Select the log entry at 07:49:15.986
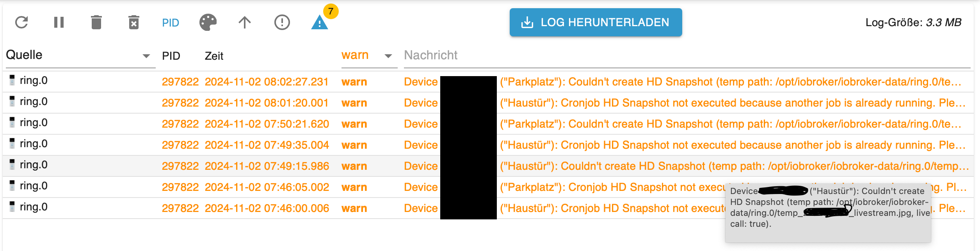The image size is (980, 251). point(267,166)
